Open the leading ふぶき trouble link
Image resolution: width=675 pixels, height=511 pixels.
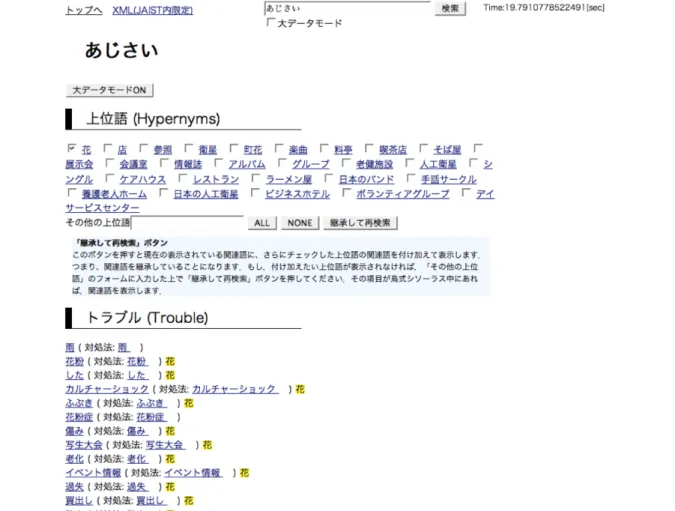(79, 403)
